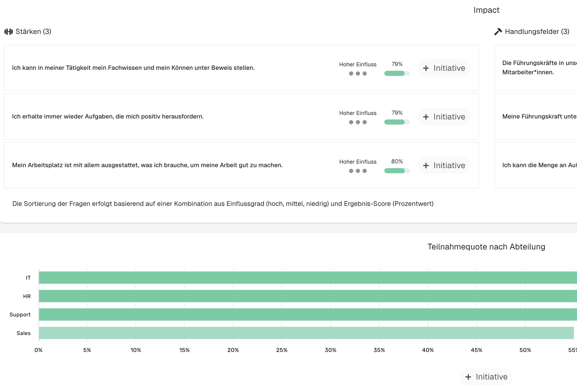Image resolution: width=577 pixels, height=392 pixels.
Task: Open statement 'Ich kann in meiner Tätigkeit mein Fachwissen'
Action: click(x=133, y=68)
